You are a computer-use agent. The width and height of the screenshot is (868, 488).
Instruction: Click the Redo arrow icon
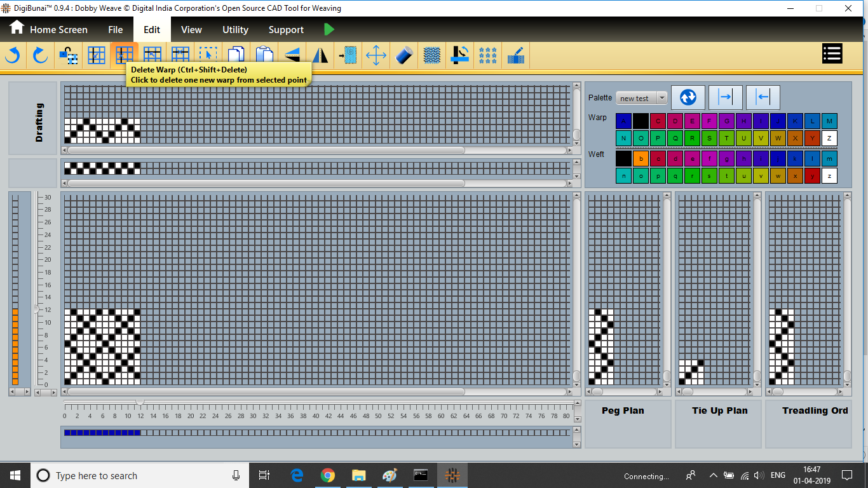40,56
